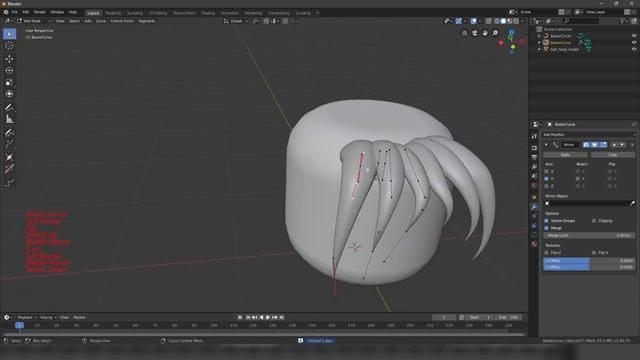Open the Curve menu in viewport header
Viewport: 640px width, 360px height.
click(101, 21)
